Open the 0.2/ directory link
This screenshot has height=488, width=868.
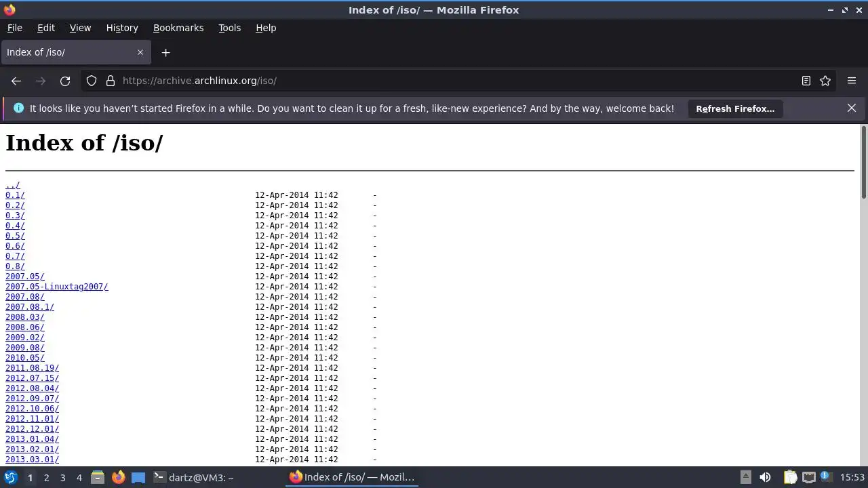[15, 205]
